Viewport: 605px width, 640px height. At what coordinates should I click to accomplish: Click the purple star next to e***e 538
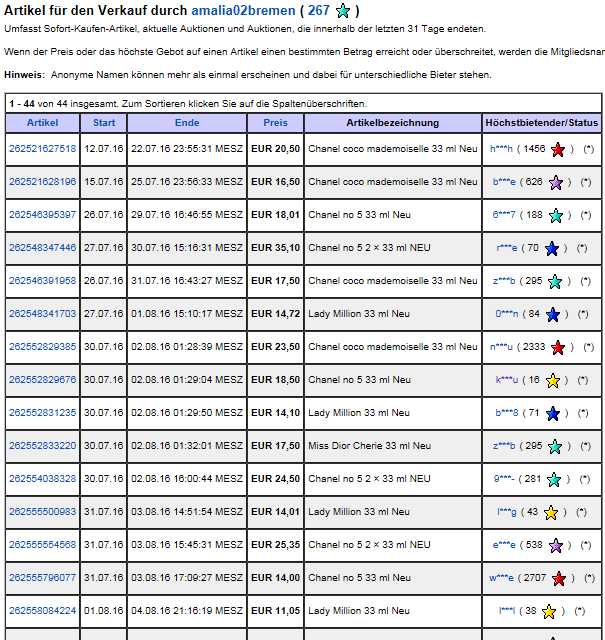[x=556, y=545]
